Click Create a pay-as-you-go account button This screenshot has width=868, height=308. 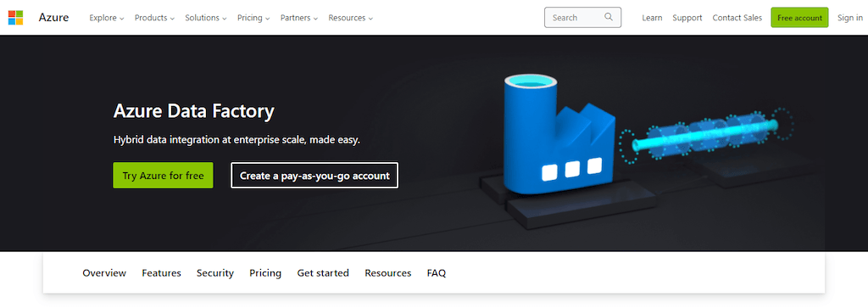pos(314,176)
